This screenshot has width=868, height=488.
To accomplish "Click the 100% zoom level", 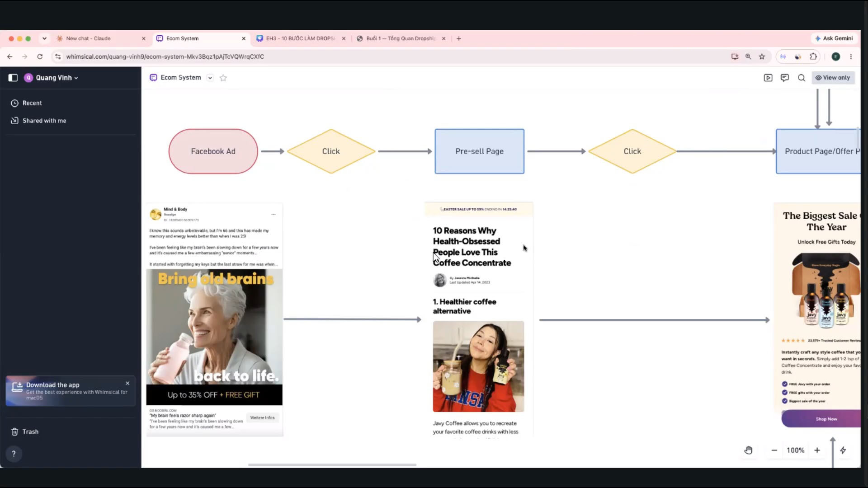I will [x=796, y=450].
